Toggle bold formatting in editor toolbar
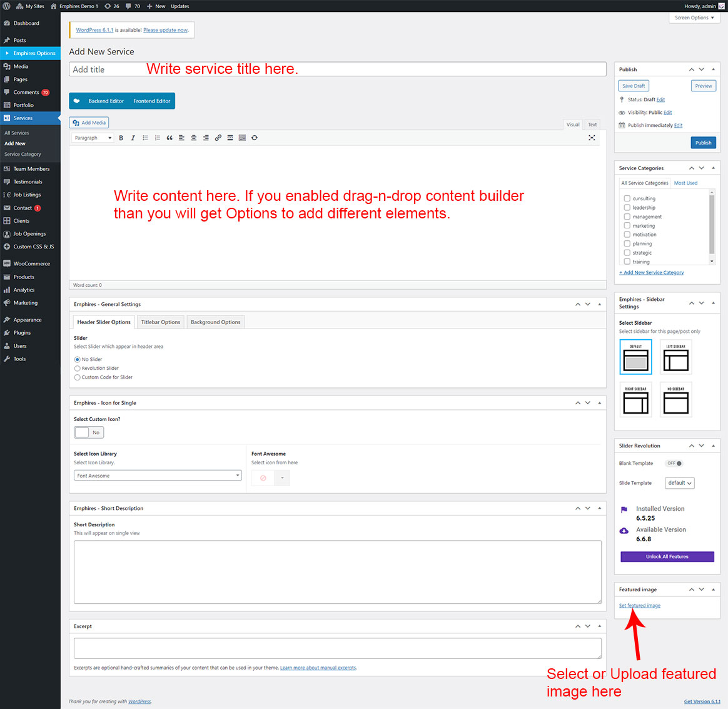The image size is (728, 709). [121, 138]
